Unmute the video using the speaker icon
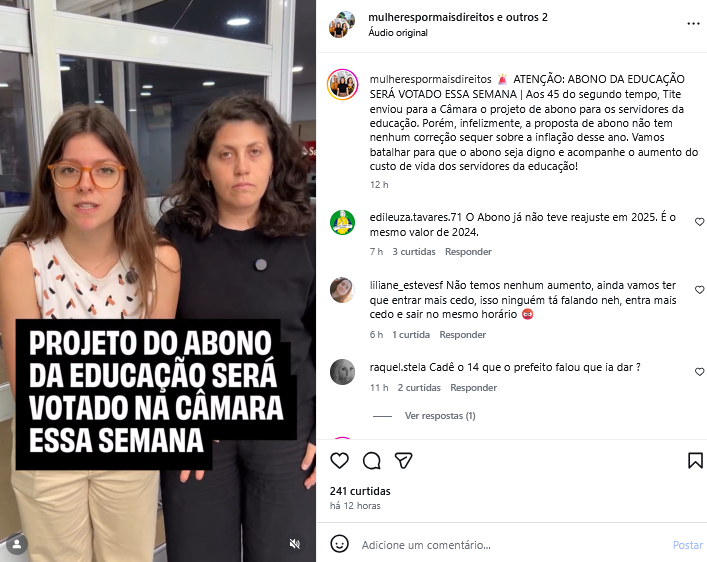Image resolution: width=707 pixels, height=562 pixels. (294, 544)
